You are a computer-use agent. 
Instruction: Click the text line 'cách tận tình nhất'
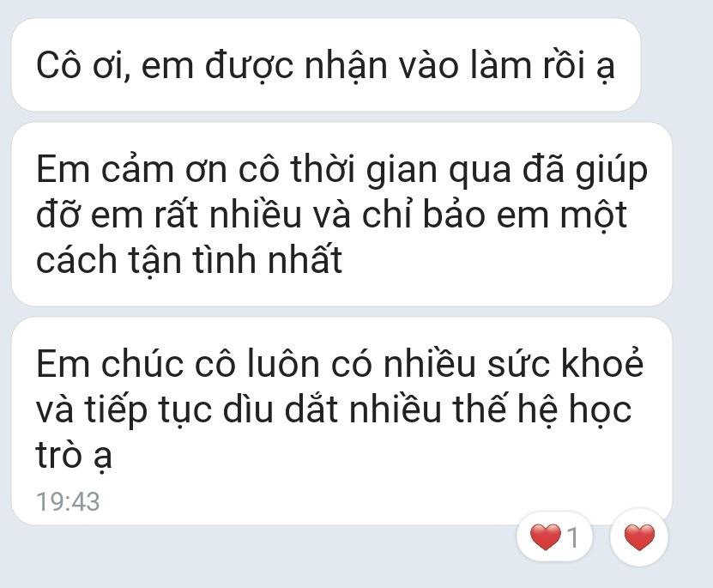(189, 260)
